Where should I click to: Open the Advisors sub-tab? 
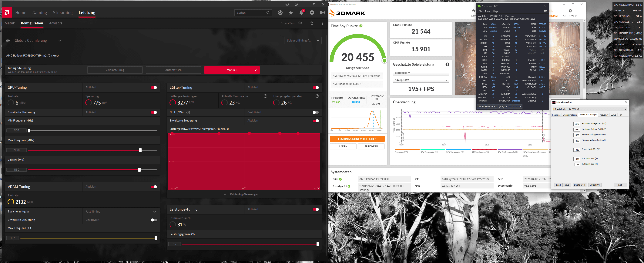(55, 23)
